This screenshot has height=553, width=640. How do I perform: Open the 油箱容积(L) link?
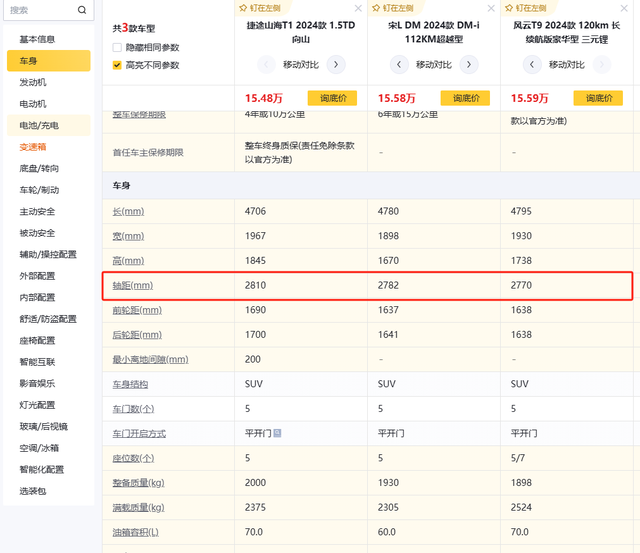point(136,532)
